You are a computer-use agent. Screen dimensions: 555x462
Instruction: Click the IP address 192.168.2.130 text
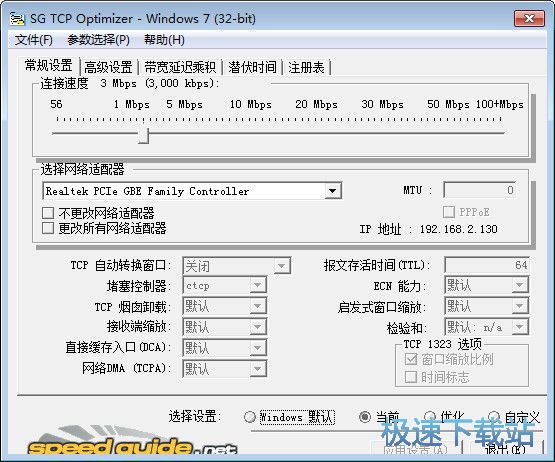[458, 229]
